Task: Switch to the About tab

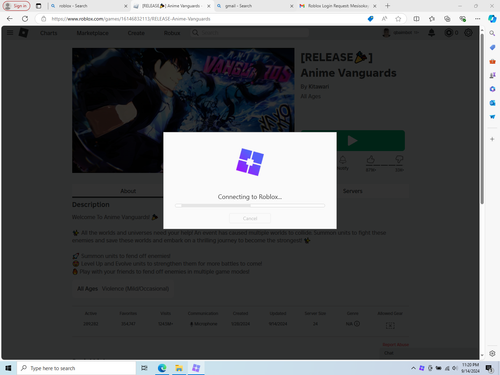Action: pos(128,191)
